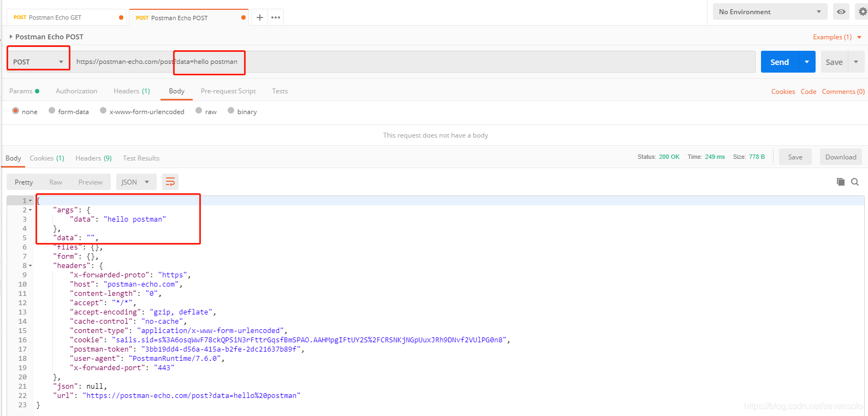Open the request Body tab
This screenshot has width=868, height=416.
pos(176,91)
